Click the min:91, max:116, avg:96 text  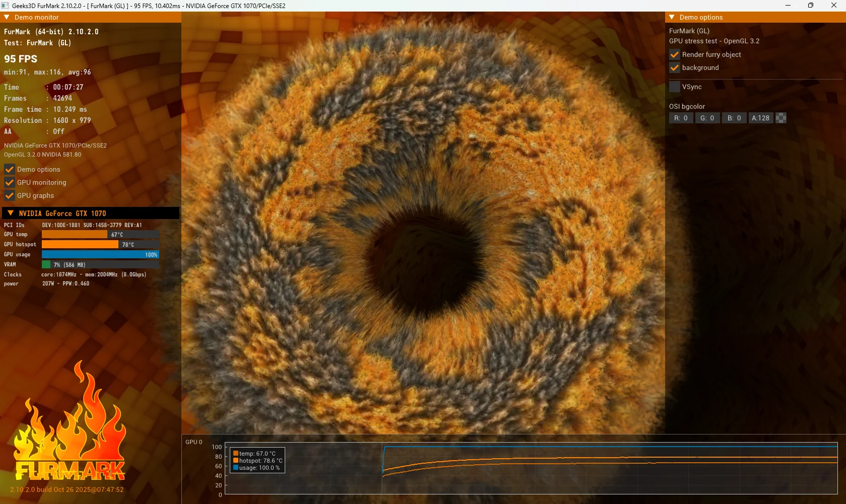47,72
